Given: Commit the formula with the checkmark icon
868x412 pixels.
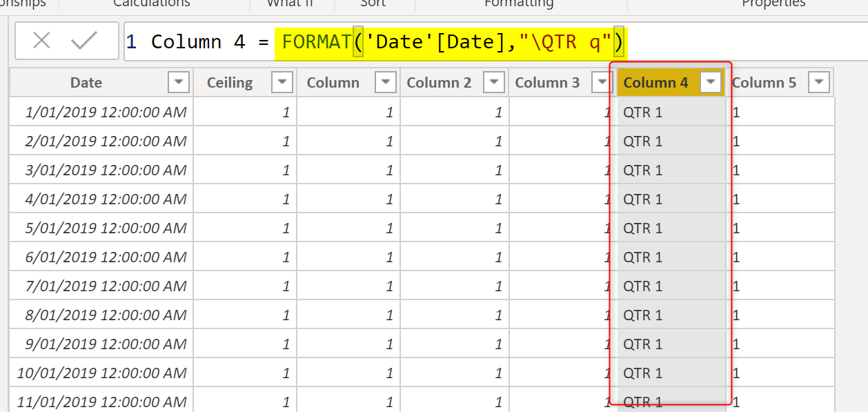Looking at the screenshot, I should [84, 41].
